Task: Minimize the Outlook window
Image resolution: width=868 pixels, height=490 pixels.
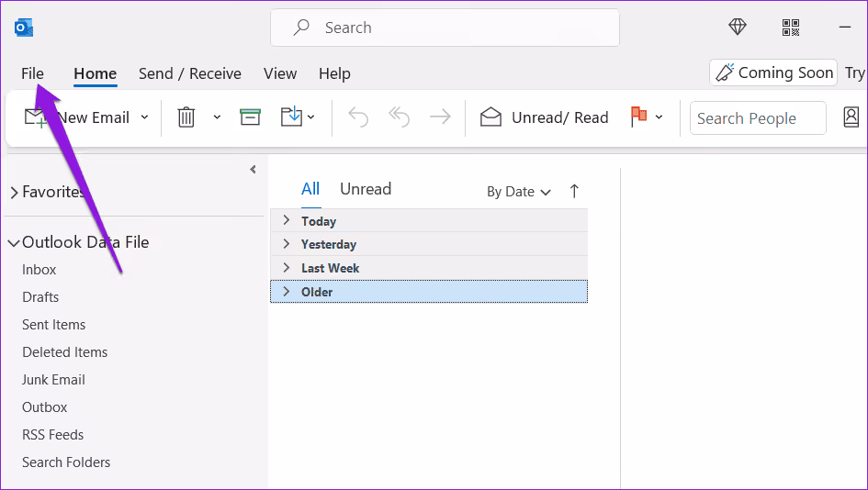Action: 845,27
